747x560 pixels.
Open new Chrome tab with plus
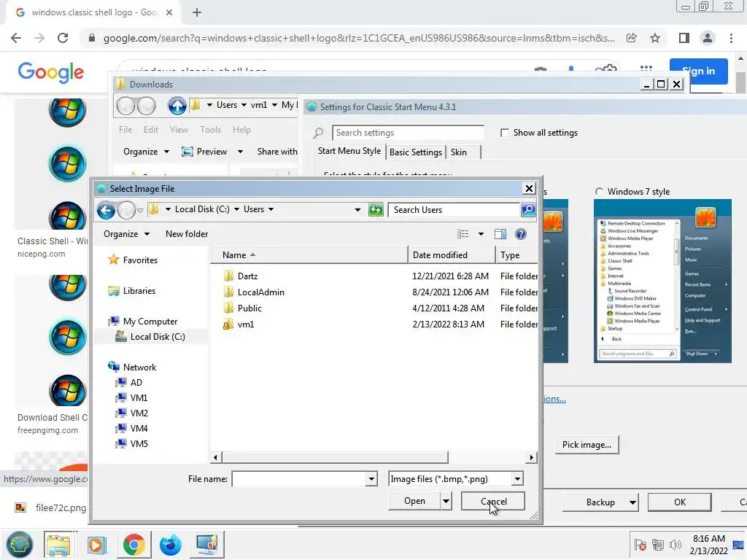[x=197, y=13]
